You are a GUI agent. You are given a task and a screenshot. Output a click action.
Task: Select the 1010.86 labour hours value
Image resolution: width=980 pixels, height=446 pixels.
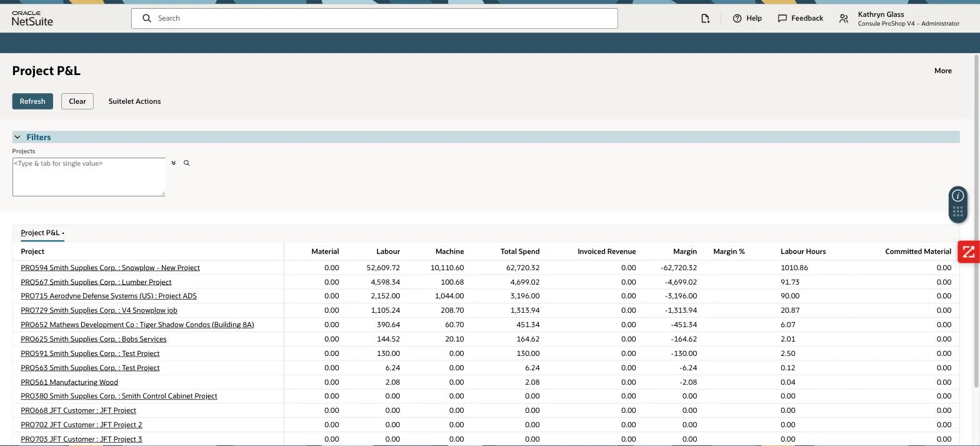tap(794, 268)
